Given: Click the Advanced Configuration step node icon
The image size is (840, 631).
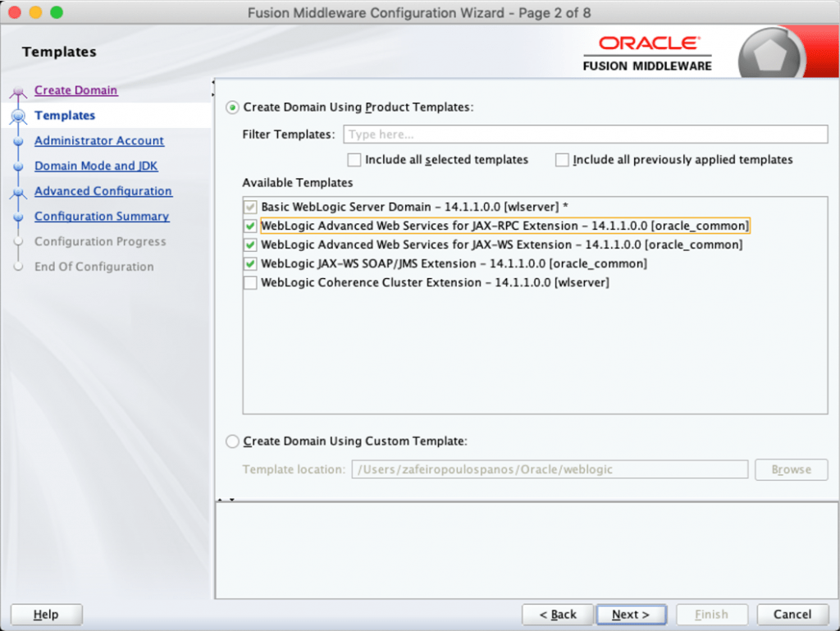Looking at the screenshot, I should point(18,192).
